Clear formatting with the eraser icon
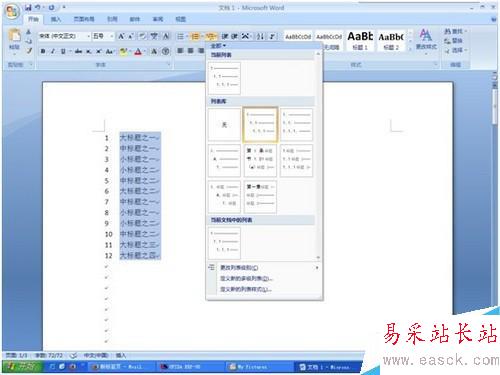The width and height of the screenshot is (500, 375). pos(143,36)
